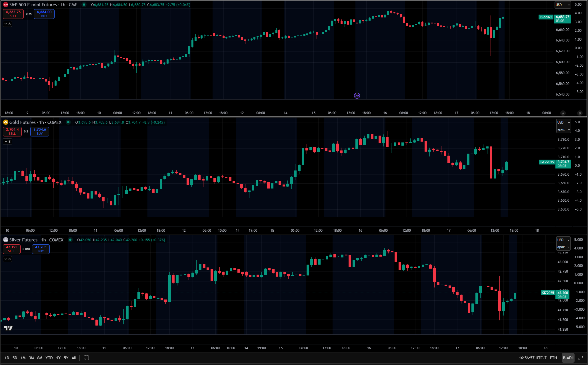Toggle auto scale 'A' on S&P chart
588x365 pixels.
[x=563, y=113]
